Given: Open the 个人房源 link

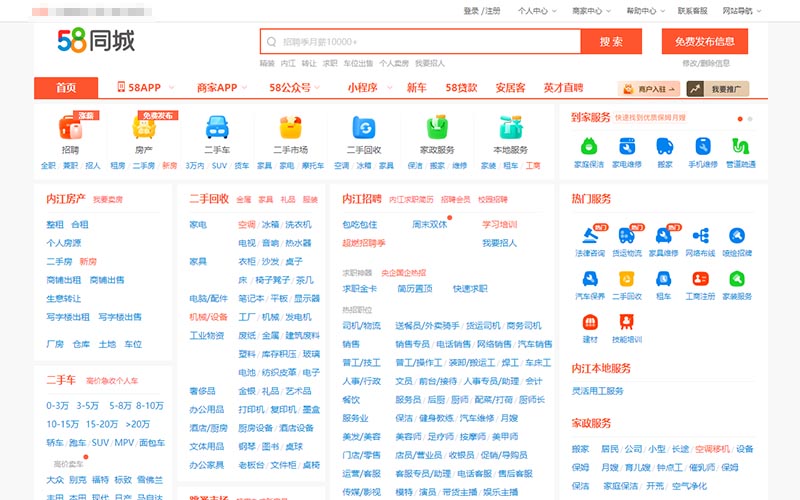Looking at the screenshot, I should click(64, 243).
